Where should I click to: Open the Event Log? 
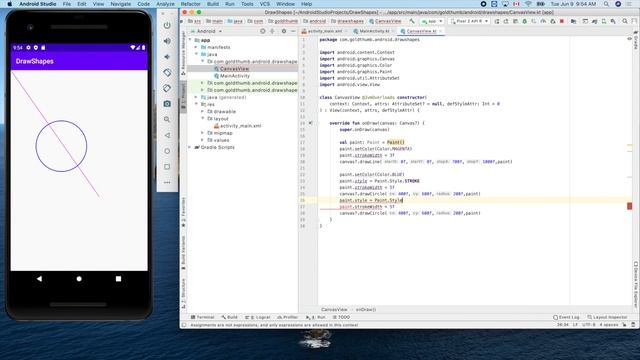tap(566, 317)
